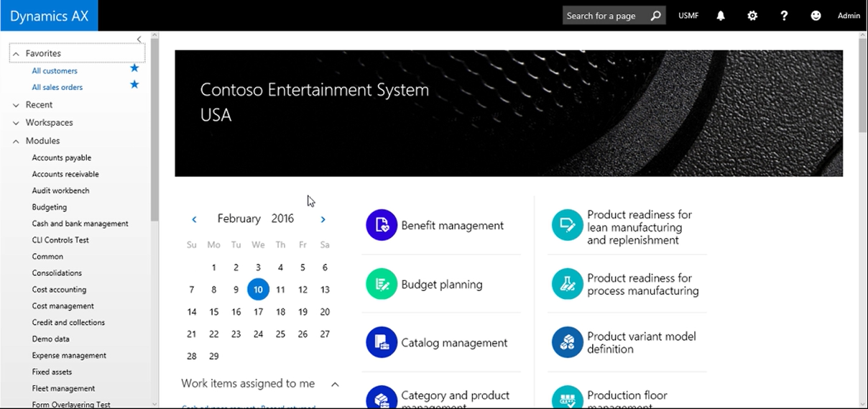Open the All customers favorite link
The image size is (868, 409).
pos(55,71)
